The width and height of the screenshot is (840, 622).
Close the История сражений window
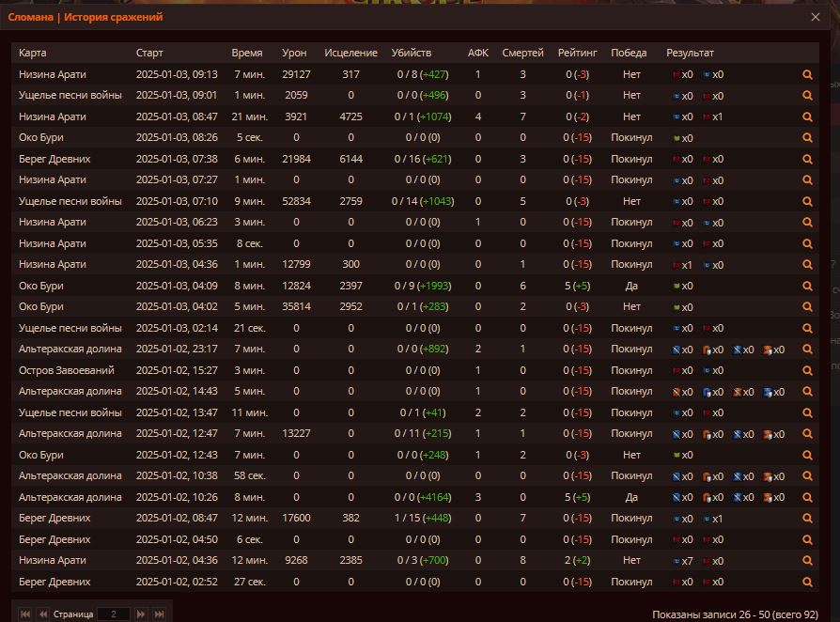tap(816, 17)
